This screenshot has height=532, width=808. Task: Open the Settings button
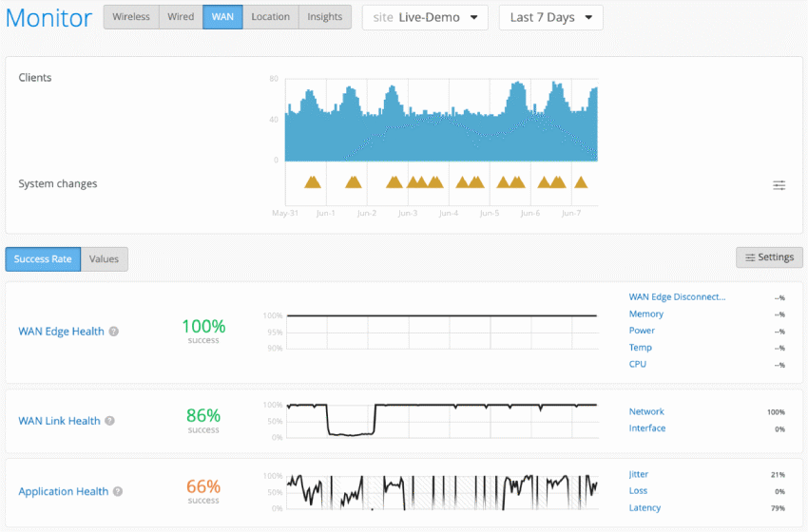pyautogui.click(x=769, y=257)
